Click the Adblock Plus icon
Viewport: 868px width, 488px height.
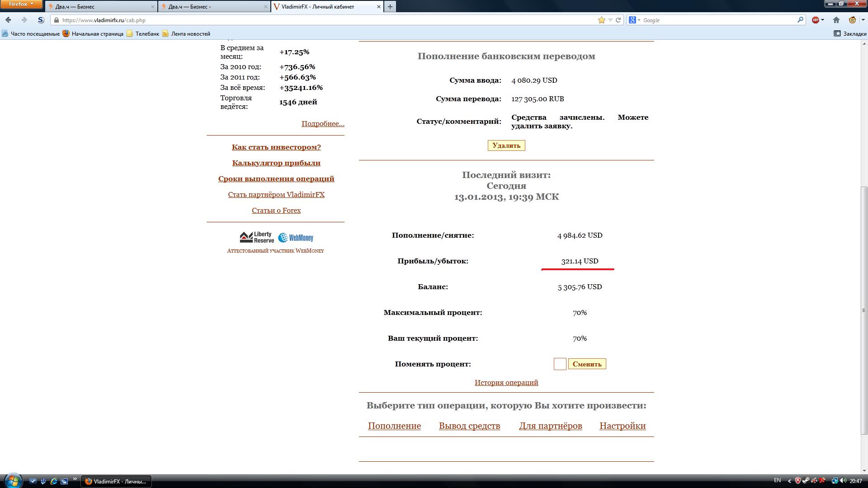pos(815,20)
